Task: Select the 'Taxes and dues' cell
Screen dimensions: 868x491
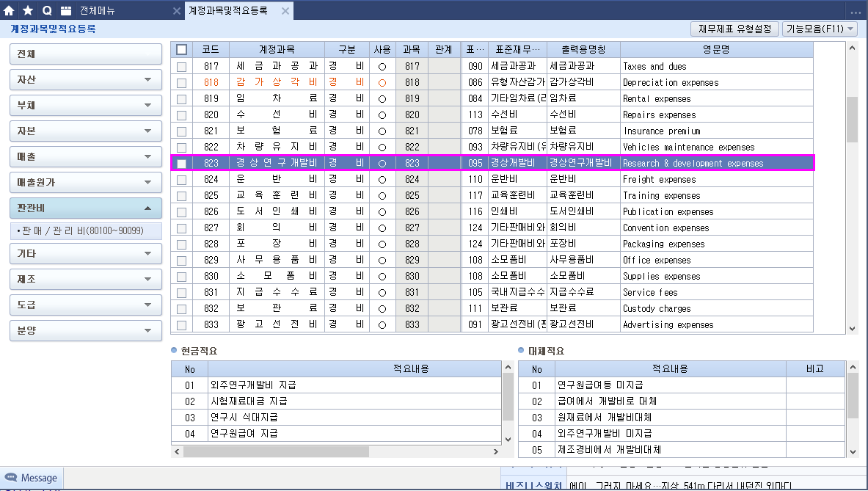Action: click(x=716, y=66)
